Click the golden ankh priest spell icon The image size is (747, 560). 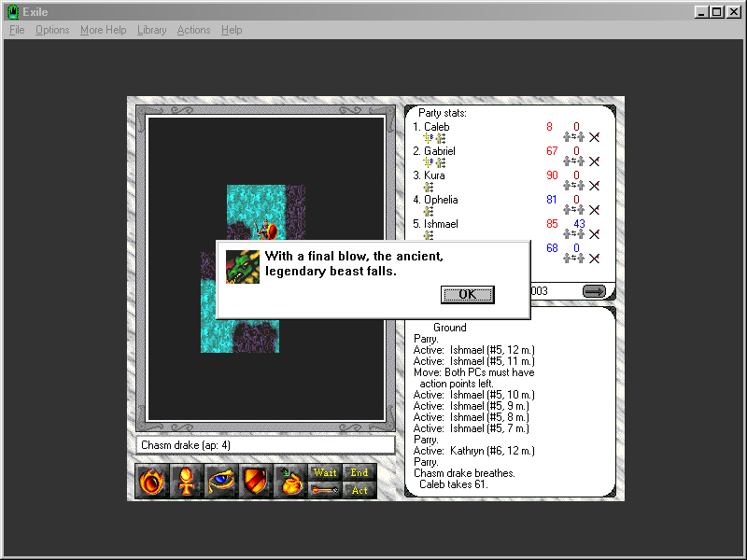click(x=187, y=481)
